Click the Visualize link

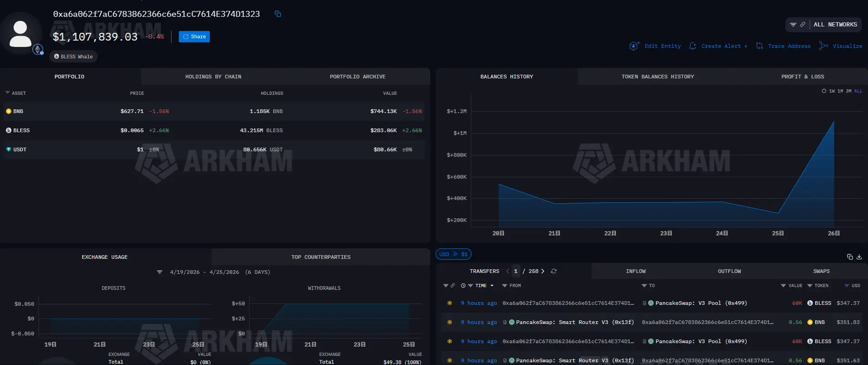(x=847, y=46)
